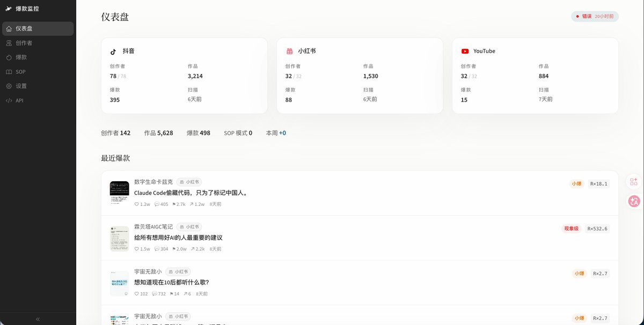Open the 抖音 platform card title
The width and height of the screenshot is (644, 325).
pos(128,51)
